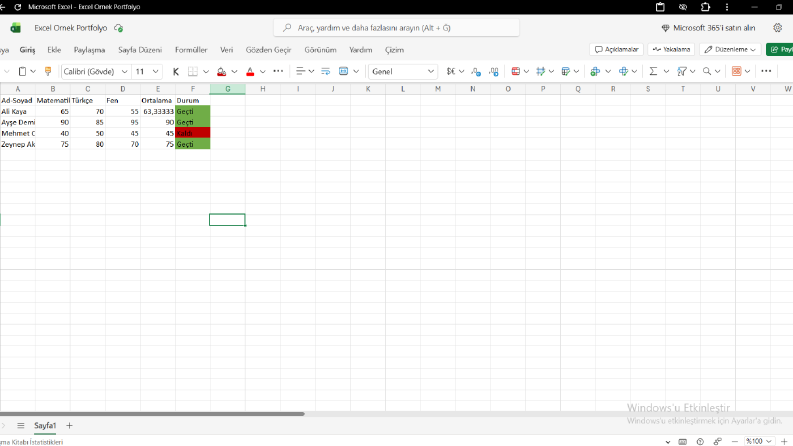Click the Insert cells icon

pos(595,71)
